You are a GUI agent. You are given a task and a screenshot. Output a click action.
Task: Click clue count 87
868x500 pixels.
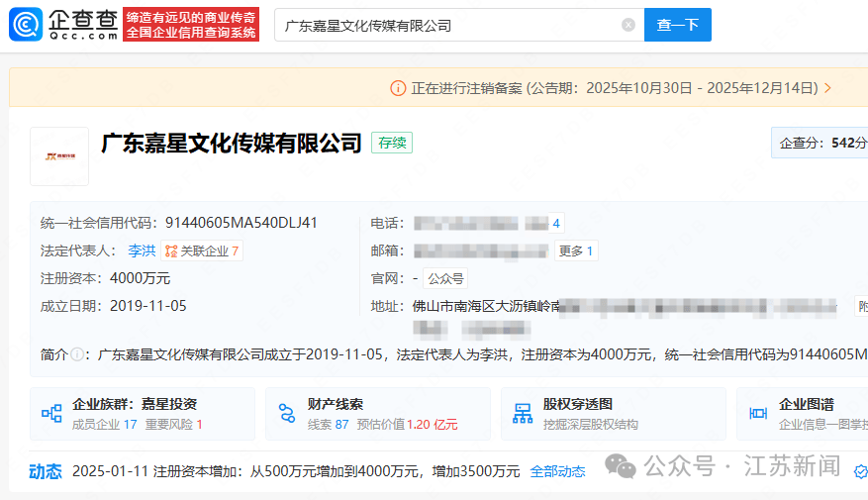point(341,425)
